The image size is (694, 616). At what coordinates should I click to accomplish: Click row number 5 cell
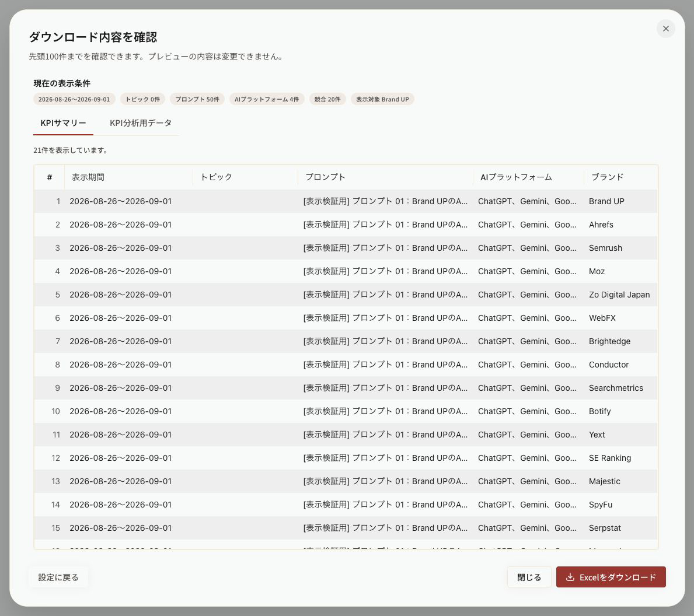tap(50, 295)
